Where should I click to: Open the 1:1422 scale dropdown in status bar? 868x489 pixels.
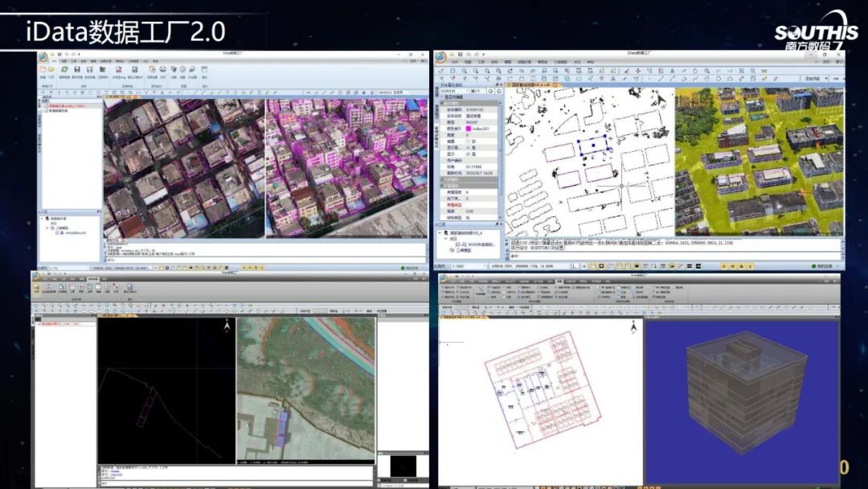click(469, 266)
